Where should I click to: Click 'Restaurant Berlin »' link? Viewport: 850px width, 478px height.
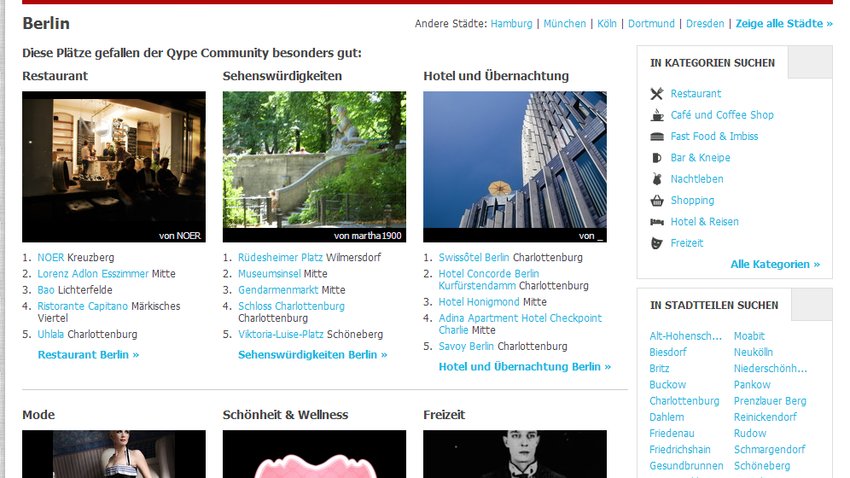coord(88,355)
